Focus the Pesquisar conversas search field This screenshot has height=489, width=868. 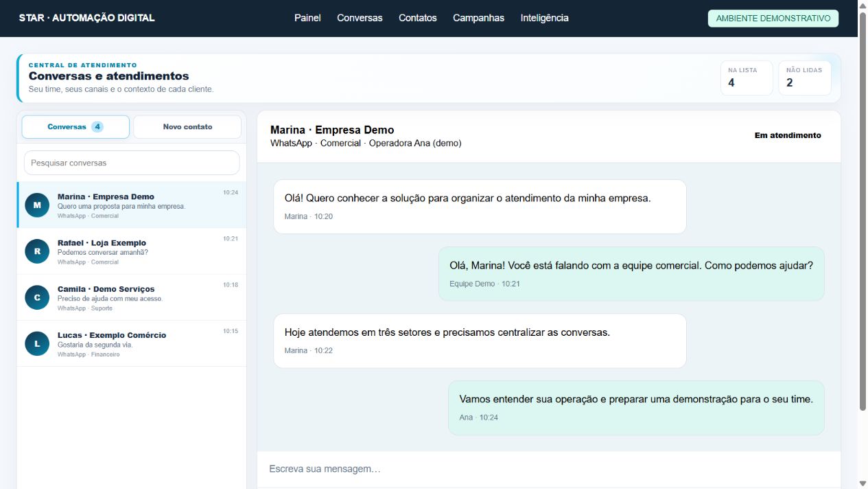[x=132, y=163]
